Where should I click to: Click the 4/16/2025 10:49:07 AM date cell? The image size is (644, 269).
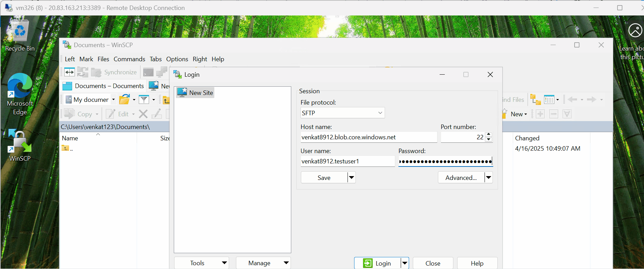(548, 149)
